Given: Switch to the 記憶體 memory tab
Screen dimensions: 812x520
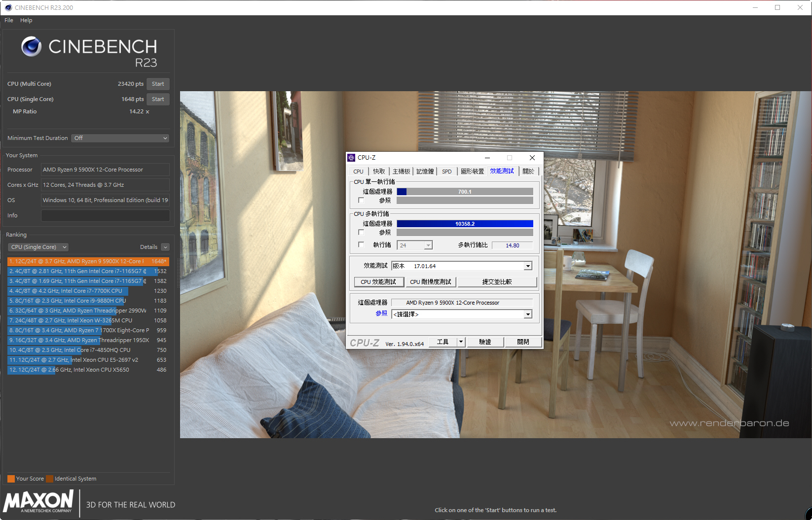Looking at the screenshot, I should click(x=425, y=172).
